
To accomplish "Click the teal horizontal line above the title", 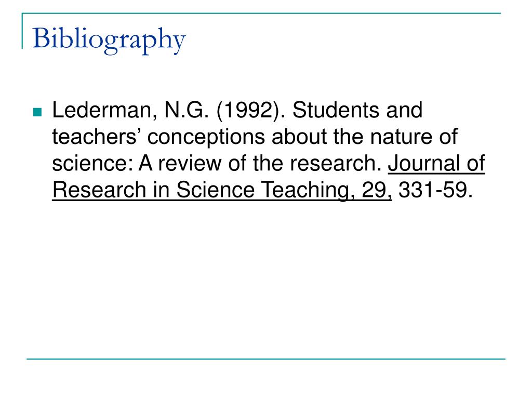I will click(x=261, y=13).
